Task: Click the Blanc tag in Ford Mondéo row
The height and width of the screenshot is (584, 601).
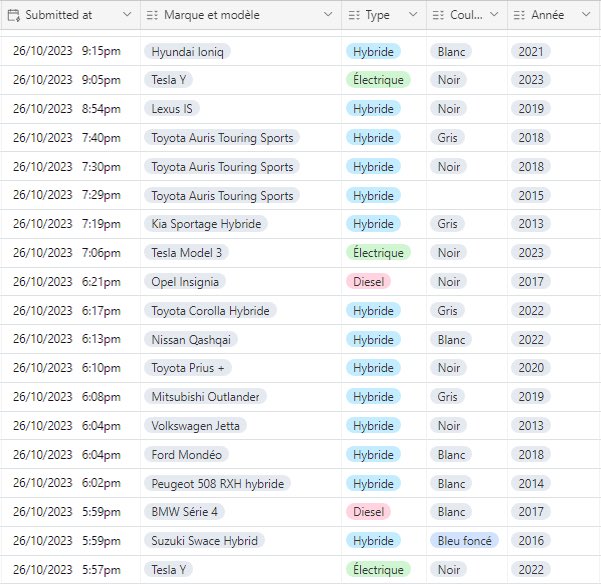Action: tap(452, 454)
